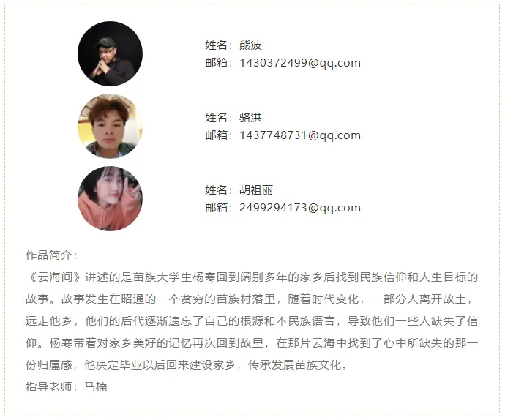Select the name 胡祖丽
This screenshot has height=420, width=505.
pyautogui.click(x=256, y=190)
